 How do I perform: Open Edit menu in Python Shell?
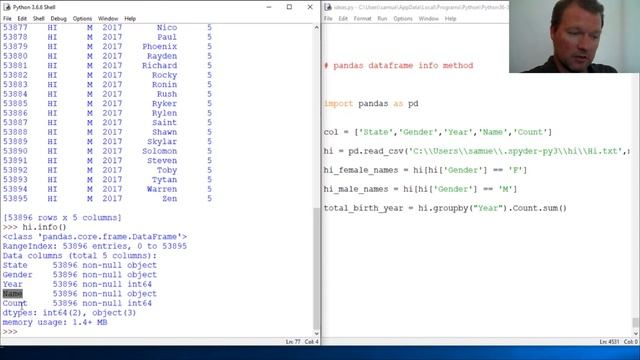click(x=22, y=19)
